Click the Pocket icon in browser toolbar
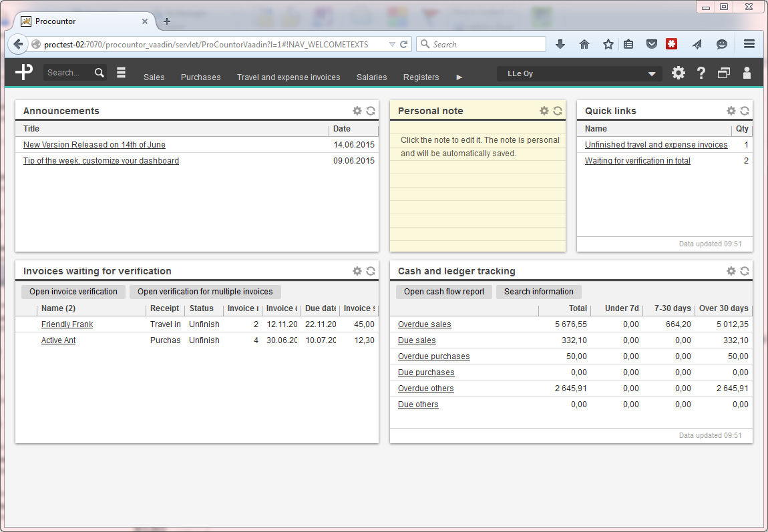This screenshot has height=532, width=768. pyautogui.click(x=651, y=44)
